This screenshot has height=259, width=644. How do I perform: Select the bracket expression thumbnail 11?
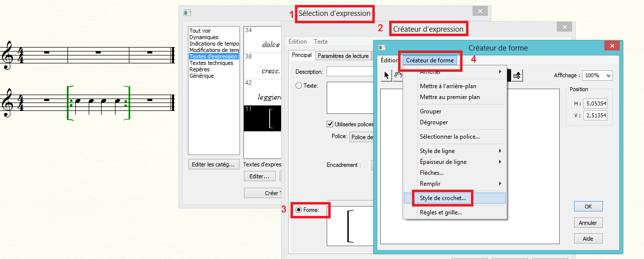coord(262,118)
